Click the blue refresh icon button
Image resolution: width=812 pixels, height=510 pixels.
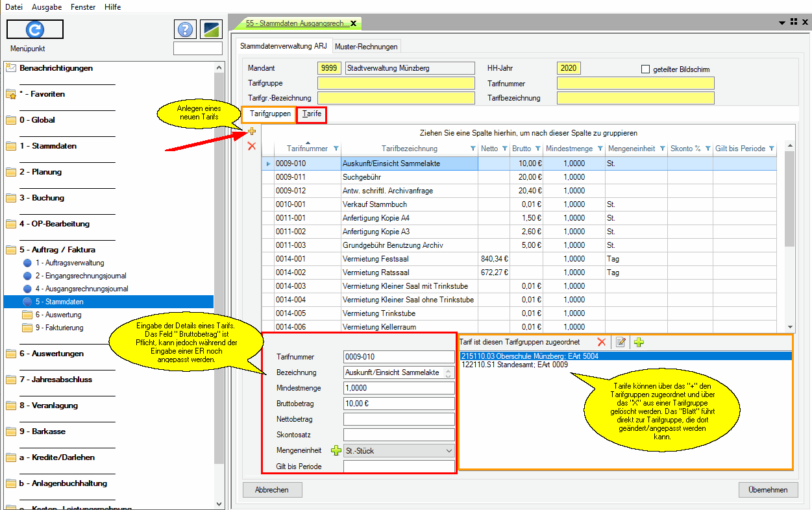(x=34, y=29)
